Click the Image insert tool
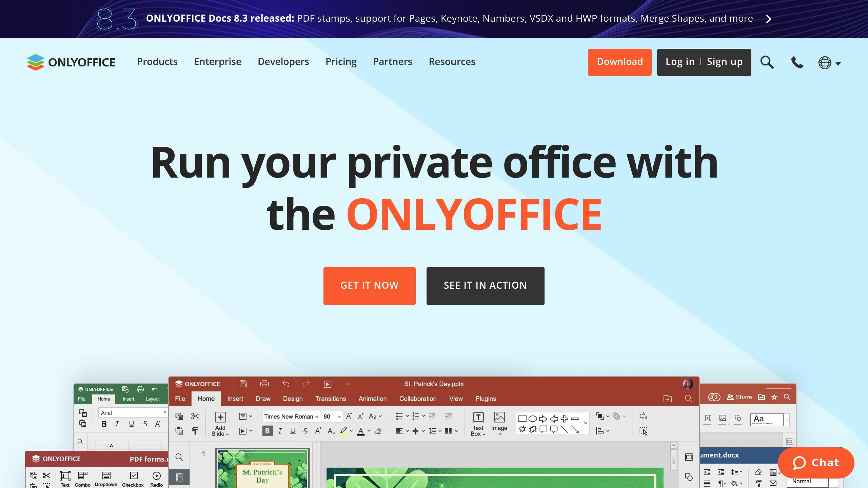 pyautogui.click(x=499, y=424)
